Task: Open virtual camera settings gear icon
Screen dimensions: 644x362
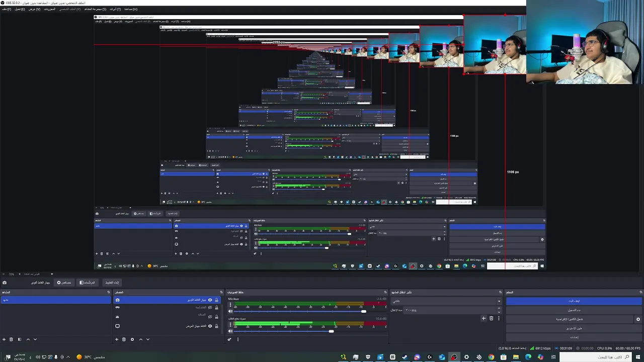Action: (638, 319)
